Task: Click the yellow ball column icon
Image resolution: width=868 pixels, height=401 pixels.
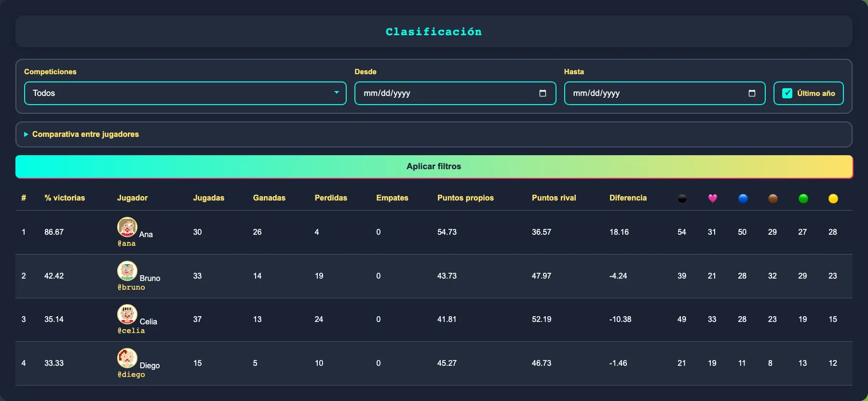Action: [x=833, y=199]
